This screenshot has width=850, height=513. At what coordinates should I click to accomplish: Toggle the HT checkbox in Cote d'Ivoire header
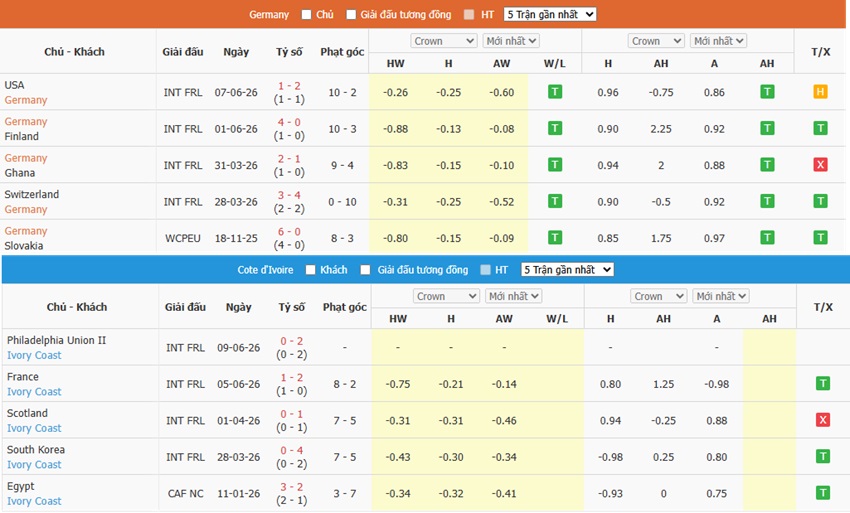(485, 270)
